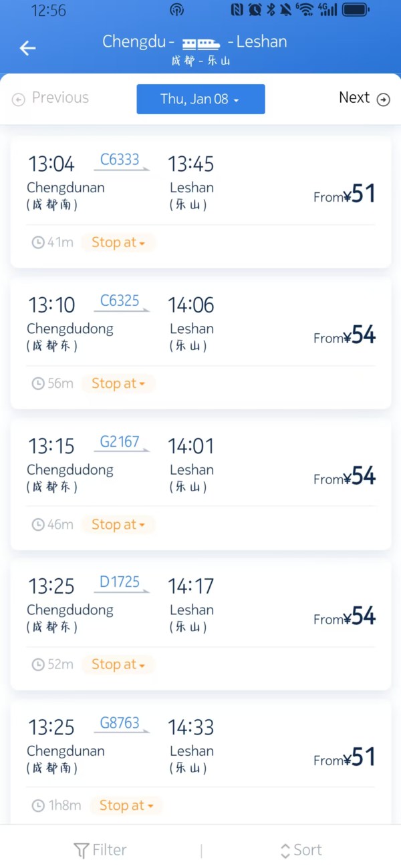
Task: Tap the Previous day arrow icon
Action: (18, 99)
